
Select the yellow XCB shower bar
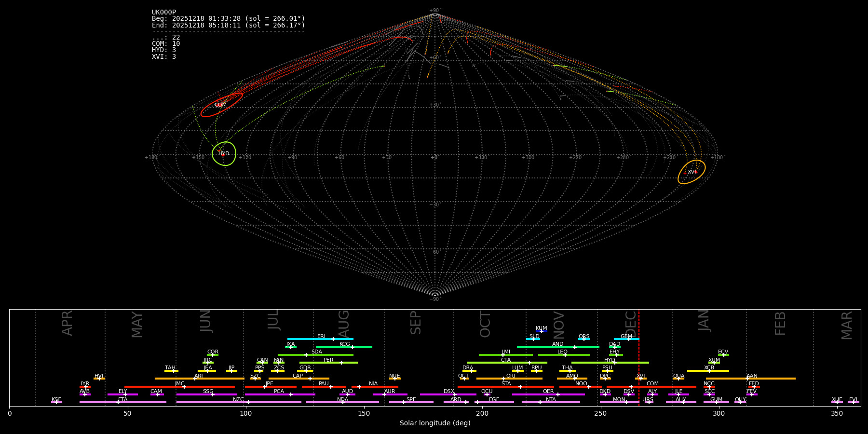(x=708, y=371)
